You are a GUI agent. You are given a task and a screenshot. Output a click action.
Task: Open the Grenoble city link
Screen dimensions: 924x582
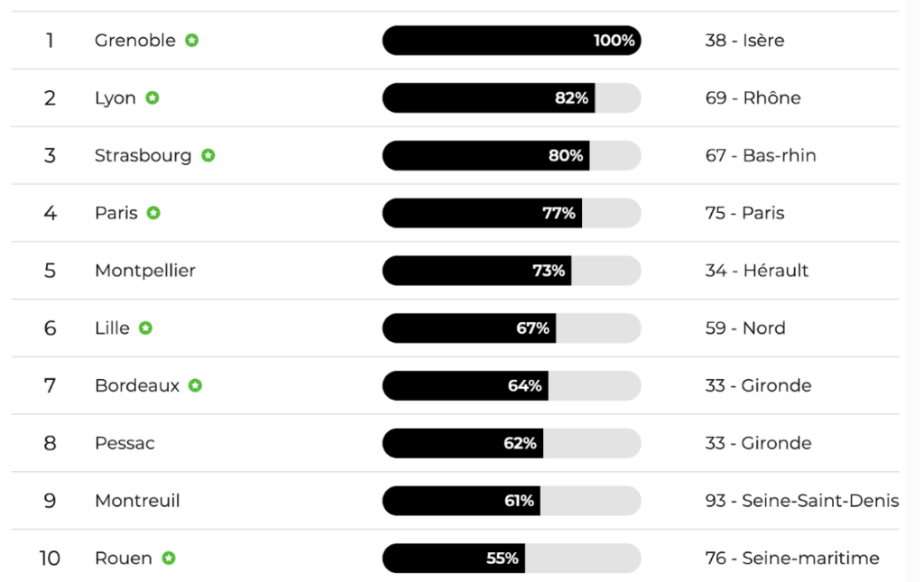134,41
